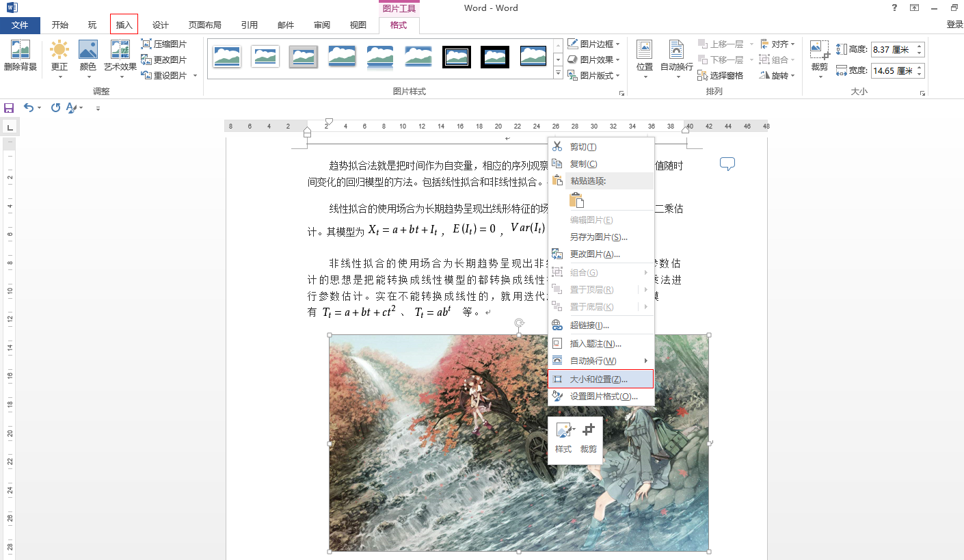Image resolution: width=964 pixels, height=560 pixels.
Task: Switch to the Review (审阅) tab
Action: pyautogui.click(x=322, y=25)
